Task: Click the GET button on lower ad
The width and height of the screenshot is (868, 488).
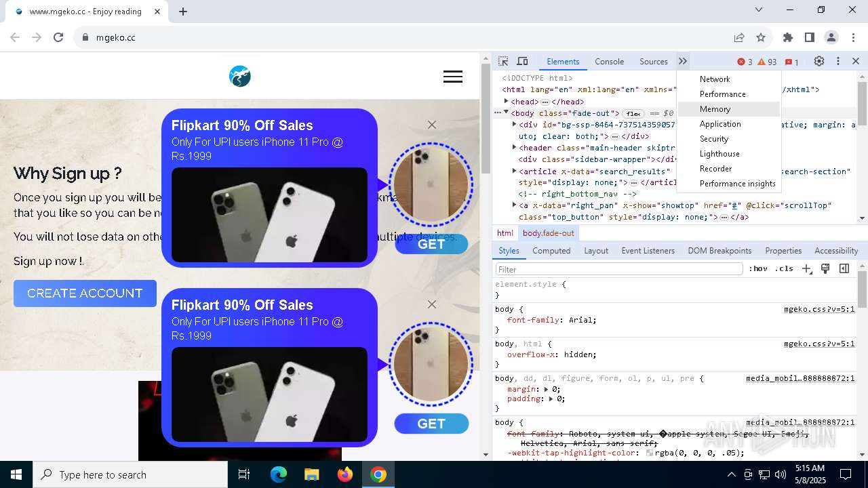Action: [x=431, y=424]
